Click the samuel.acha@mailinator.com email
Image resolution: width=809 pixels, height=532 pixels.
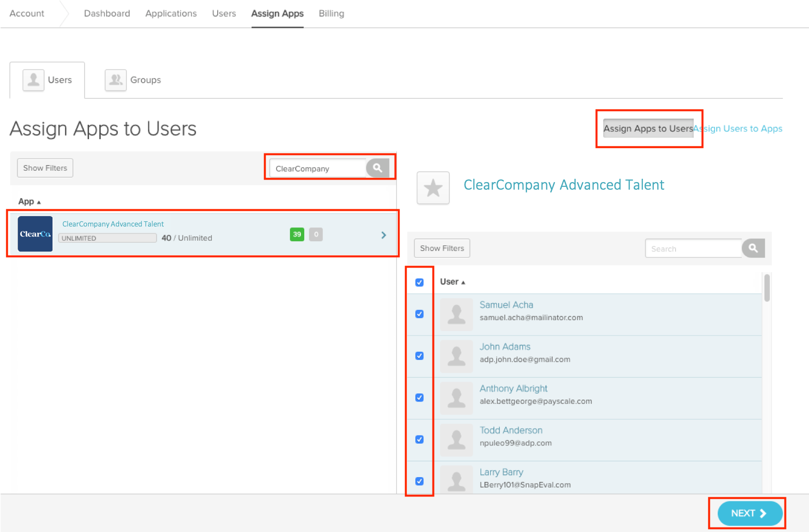[x=531, y=318]
